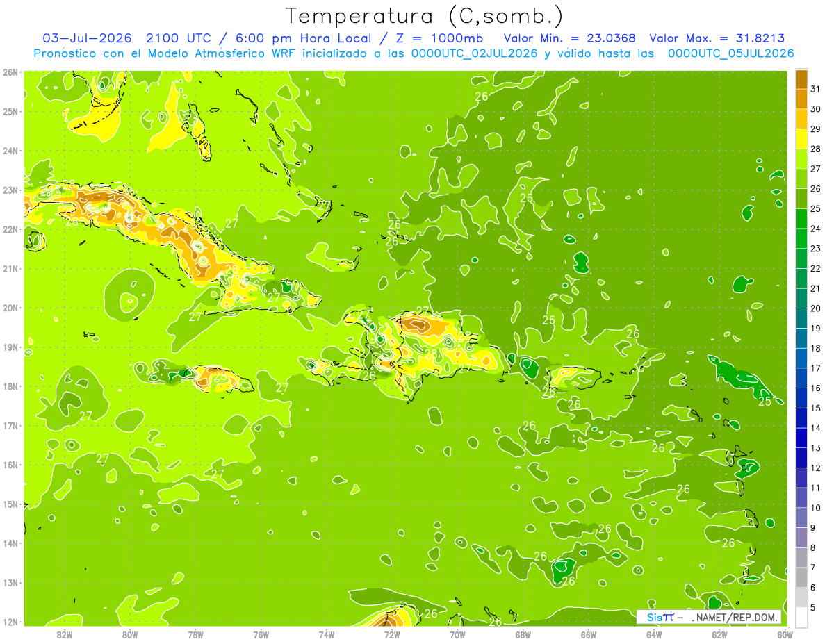Pick the legend color between 23 and 24
834x644 pixels.
(x=801, y=239)
